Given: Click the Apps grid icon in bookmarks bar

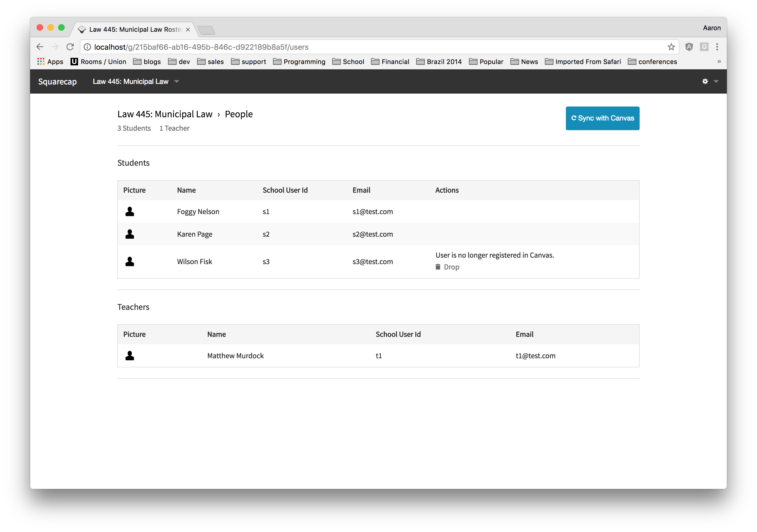Looking at the screenshot, I should (41, 62).
